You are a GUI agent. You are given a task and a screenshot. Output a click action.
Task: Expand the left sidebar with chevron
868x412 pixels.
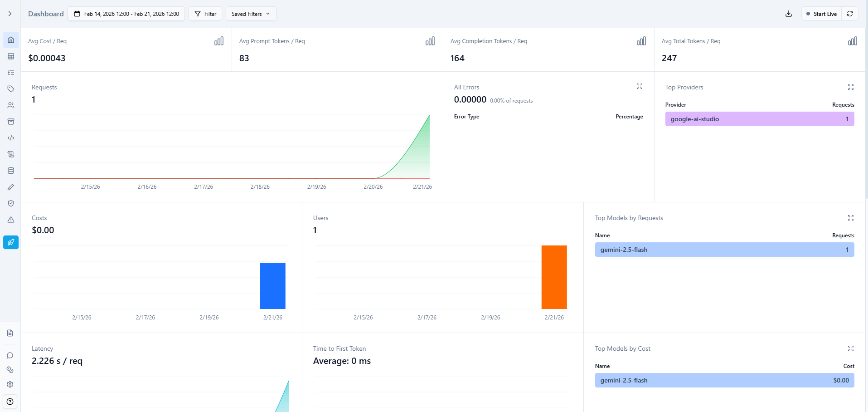tap(10, 14)
